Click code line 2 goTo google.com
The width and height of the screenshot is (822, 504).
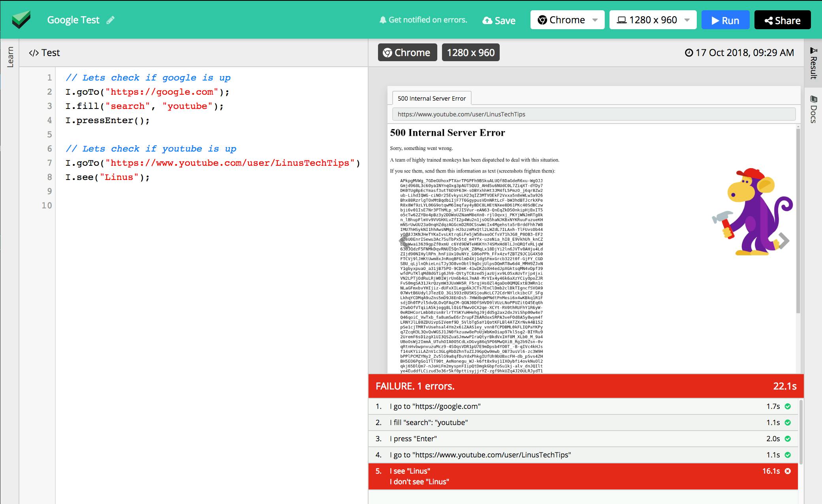point(147,92)
